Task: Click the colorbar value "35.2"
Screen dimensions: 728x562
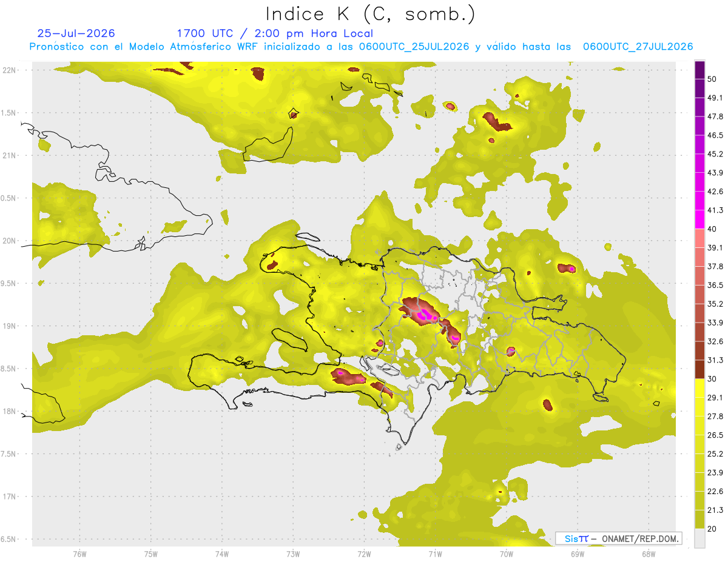Action: (x=715, y=304)
